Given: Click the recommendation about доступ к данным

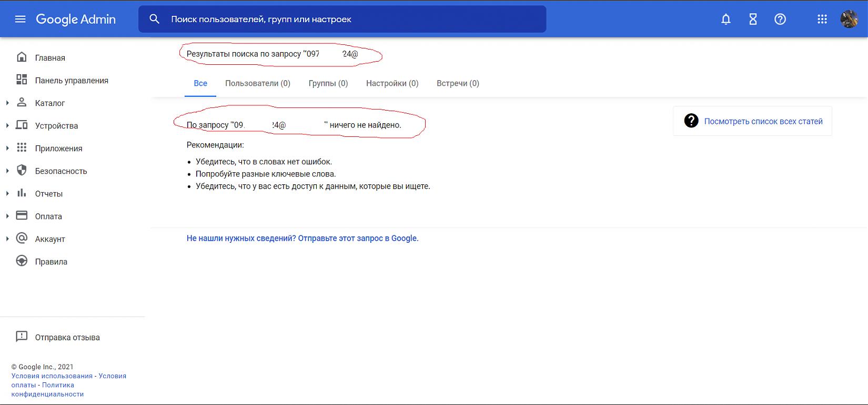Looking at the screenshot, I should 313,186.
